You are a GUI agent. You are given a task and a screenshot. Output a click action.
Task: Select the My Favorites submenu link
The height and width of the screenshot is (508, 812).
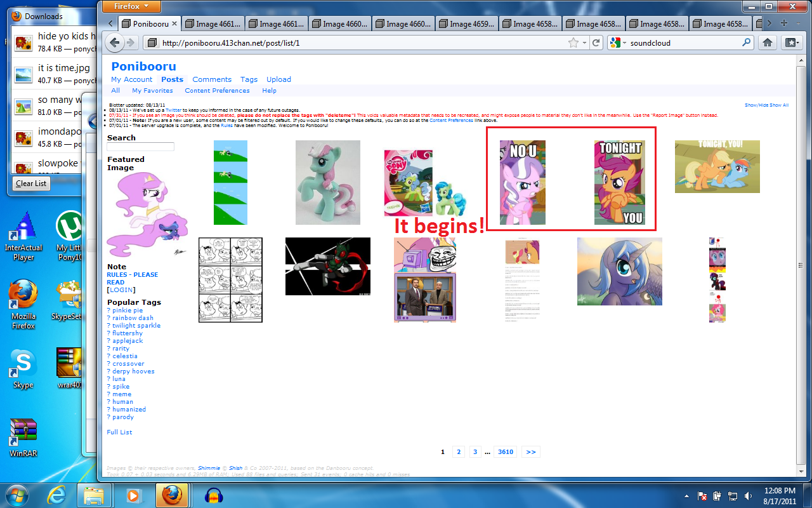[x=152, y=91]
